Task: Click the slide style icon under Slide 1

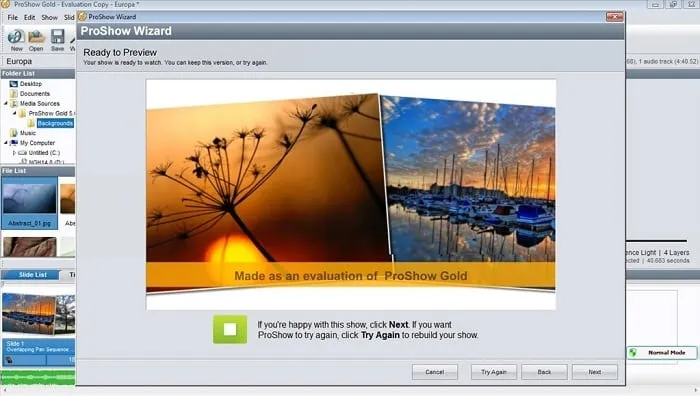Action: [x=9, y=360]
